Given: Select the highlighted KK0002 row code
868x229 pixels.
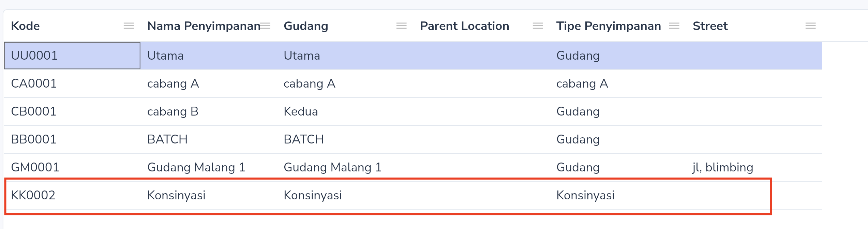Looking at the screenshot, I should 33,195.
